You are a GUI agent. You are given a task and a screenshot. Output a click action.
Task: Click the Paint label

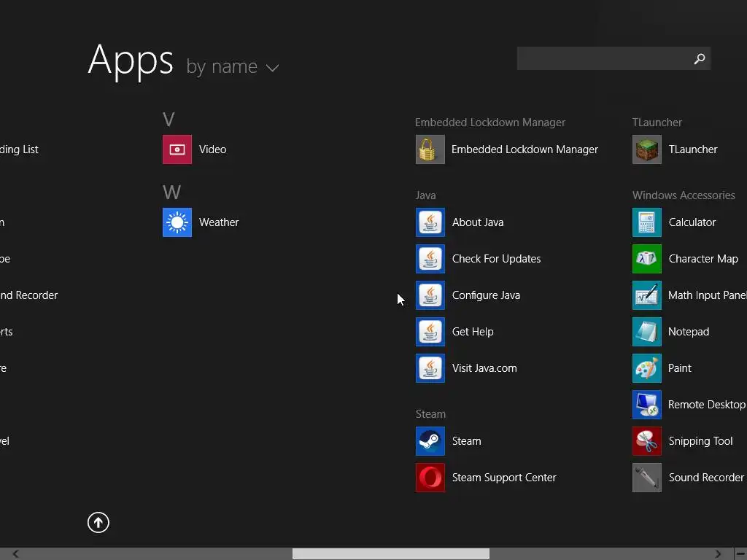[679, 368]
